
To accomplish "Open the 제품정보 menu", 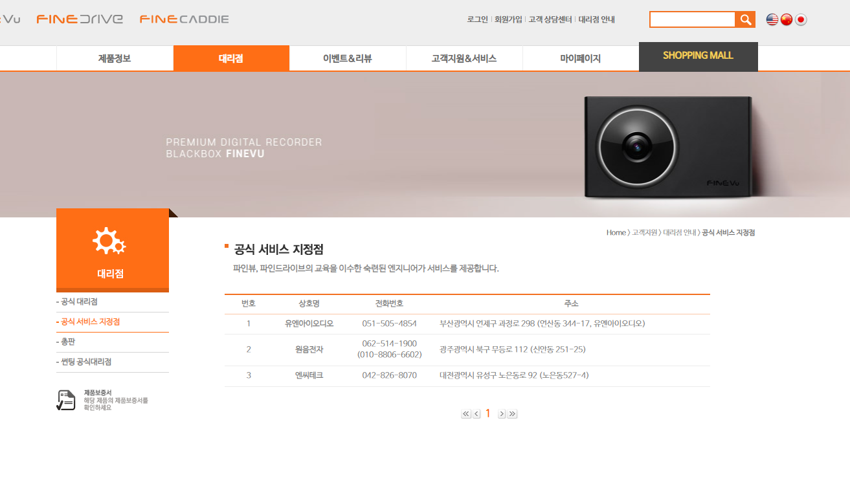I will pos(115,58).
